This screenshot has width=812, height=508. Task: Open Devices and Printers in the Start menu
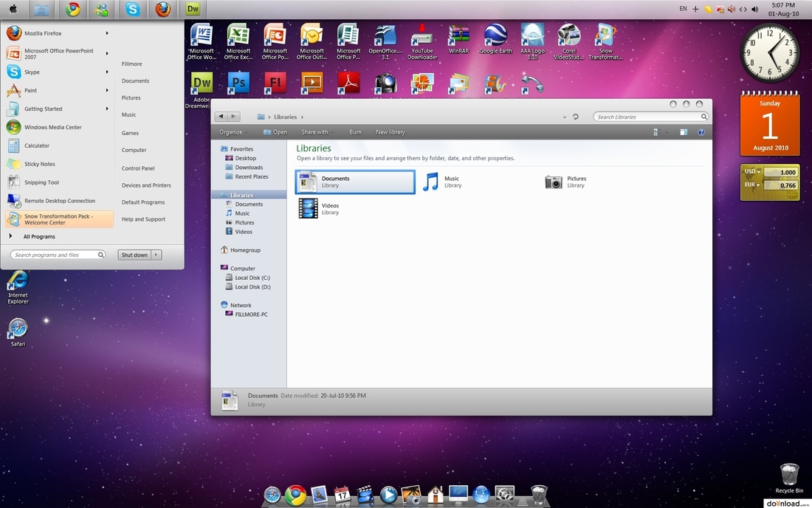146,185
